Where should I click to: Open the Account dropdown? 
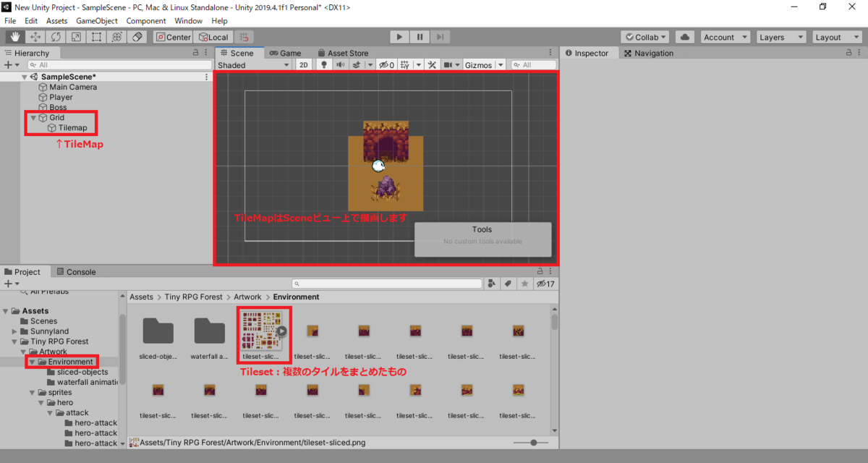(x=725, y=37)
